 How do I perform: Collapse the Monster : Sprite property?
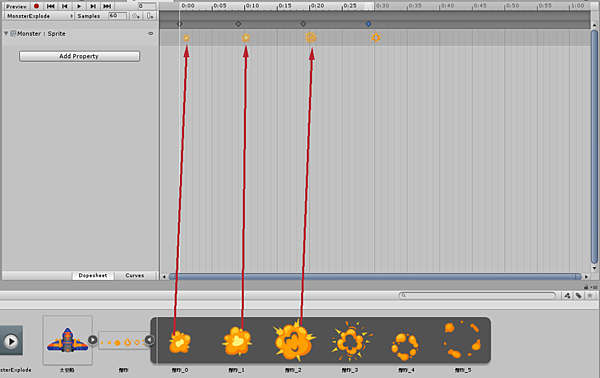pos(6,33)
